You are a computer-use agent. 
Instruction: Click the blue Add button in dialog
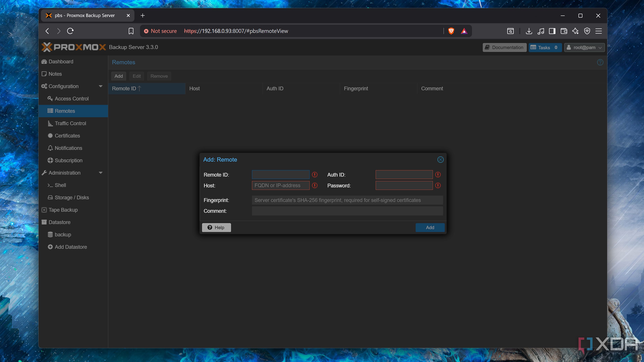(x=430, y=227)
